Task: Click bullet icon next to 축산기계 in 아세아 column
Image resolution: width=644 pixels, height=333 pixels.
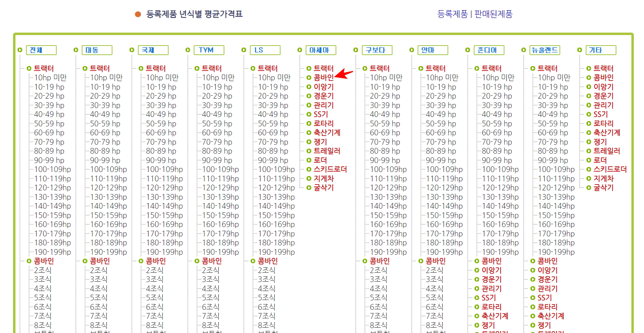Action: pyautogui.click(x=309, y=132)
